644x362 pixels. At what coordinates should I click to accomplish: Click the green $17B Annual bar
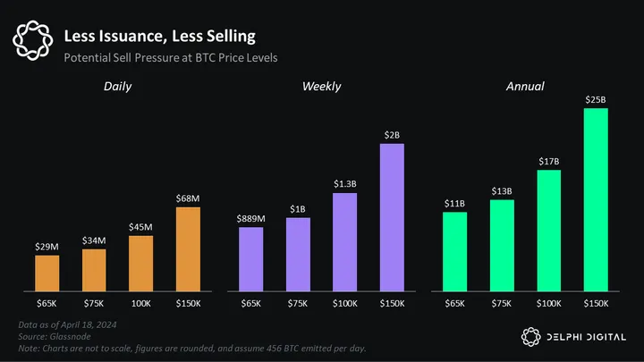(548, 230)
